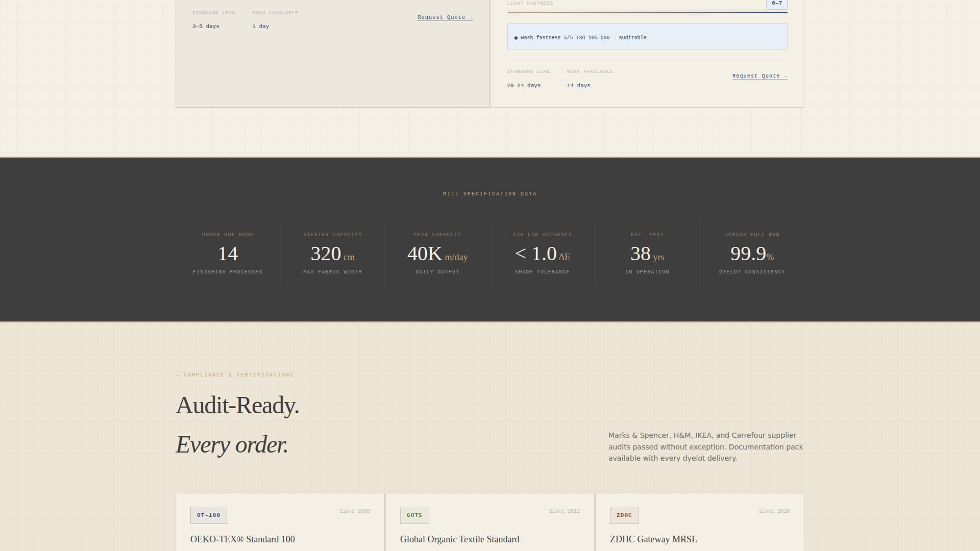
Task: Click the ZDHC badge icon
Action: [624, 515]
